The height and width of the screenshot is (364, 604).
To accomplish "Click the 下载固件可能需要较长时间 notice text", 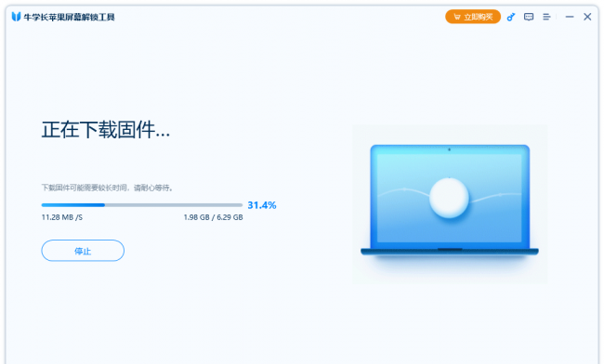I will [x=107, y=188].
